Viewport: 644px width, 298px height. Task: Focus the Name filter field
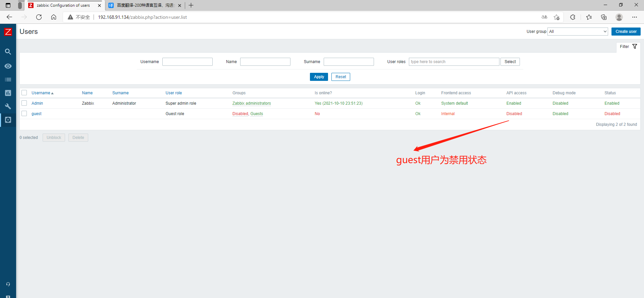click(265, 62)
